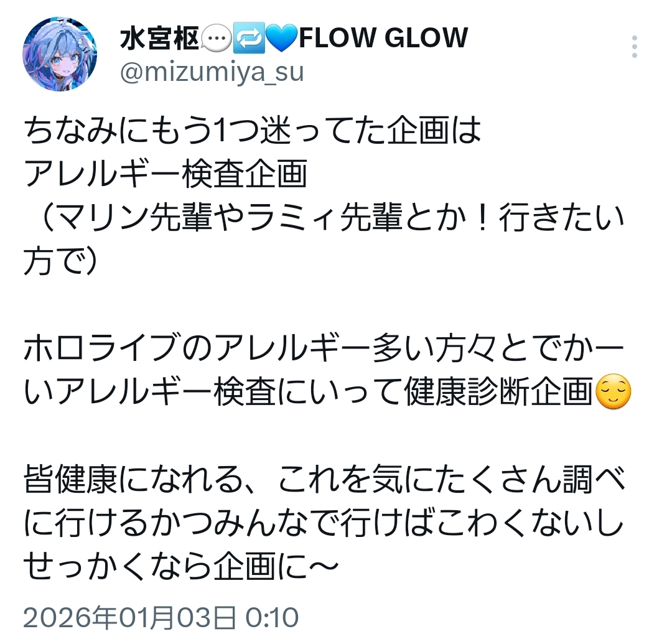The image size is (672, 644).
Task: Click the first line ちなみにもう1つ迷ってた企画は
Action: pos(253,130)
